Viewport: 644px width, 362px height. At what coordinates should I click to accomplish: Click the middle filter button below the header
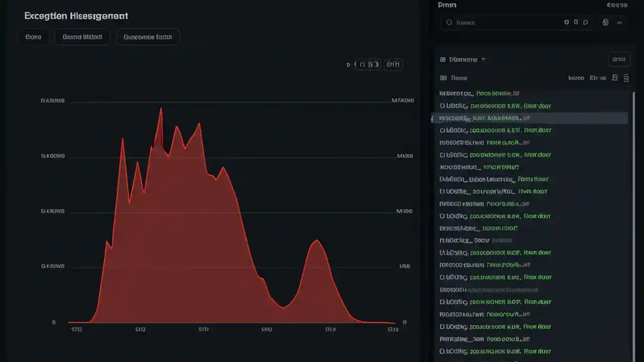tap(82, 36)
